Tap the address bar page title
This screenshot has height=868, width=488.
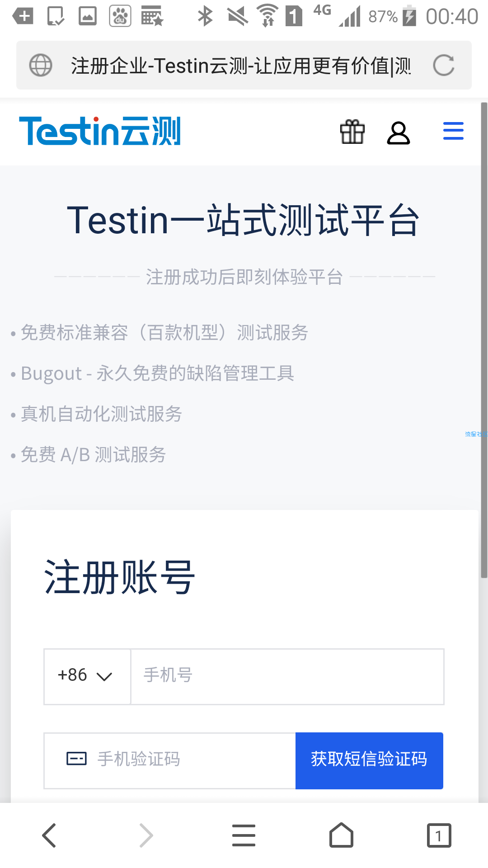[241, 66]
